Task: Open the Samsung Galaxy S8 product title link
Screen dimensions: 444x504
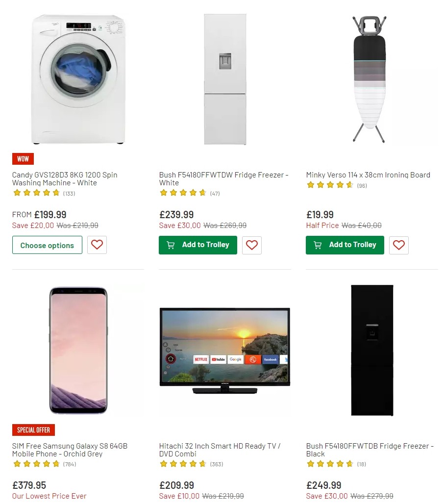Action: 69,450
